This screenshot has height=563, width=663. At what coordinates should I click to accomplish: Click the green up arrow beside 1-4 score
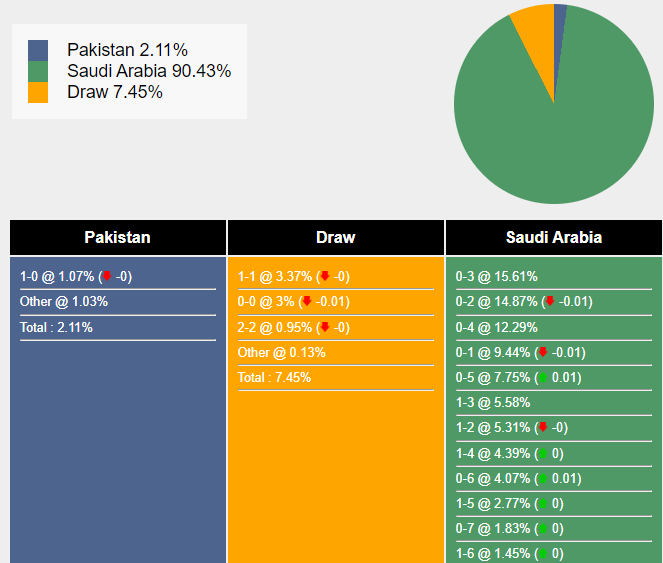(x=542, y=454)
